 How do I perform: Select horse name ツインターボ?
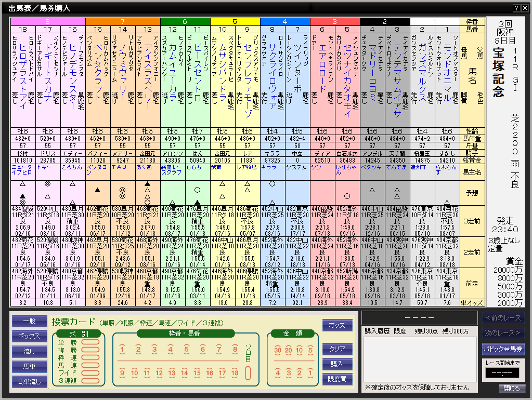click(x=297, y=68)
